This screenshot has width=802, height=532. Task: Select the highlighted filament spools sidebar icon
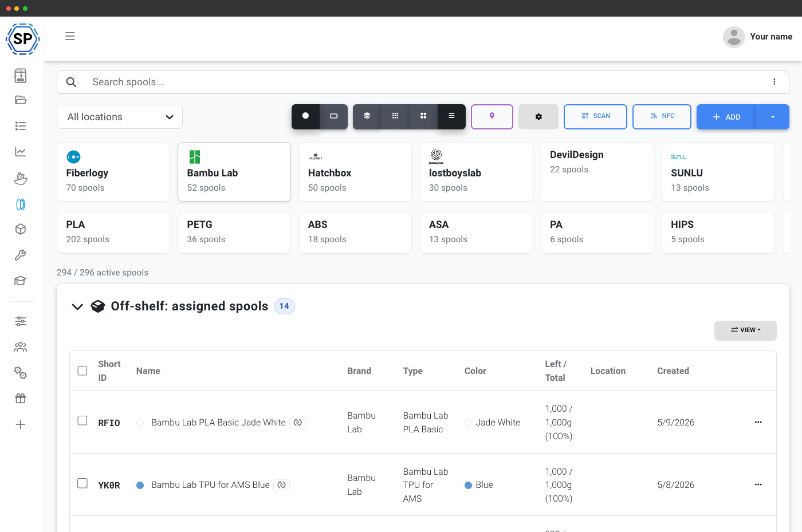coord(21,204)
